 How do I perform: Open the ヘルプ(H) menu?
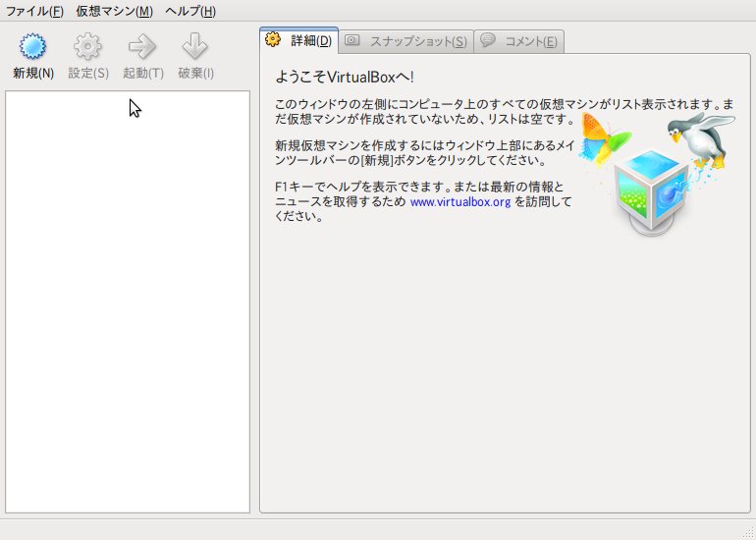point(190,11)
